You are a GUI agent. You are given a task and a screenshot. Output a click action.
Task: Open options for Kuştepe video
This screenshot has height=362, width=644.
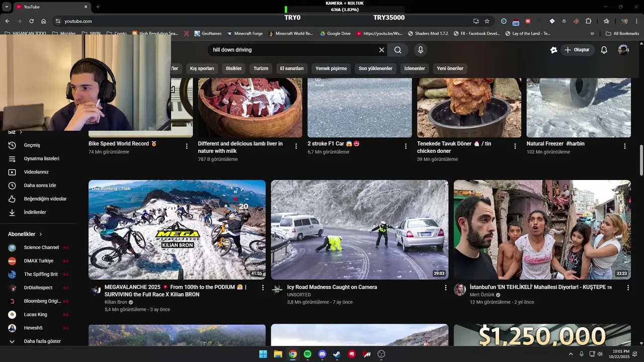click(x=628, y=288)
